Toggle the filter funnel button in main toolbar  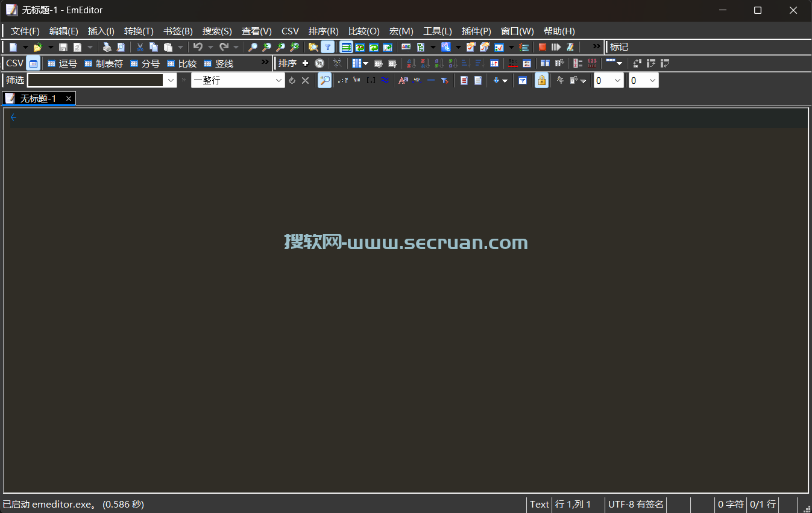coord(327,47)
